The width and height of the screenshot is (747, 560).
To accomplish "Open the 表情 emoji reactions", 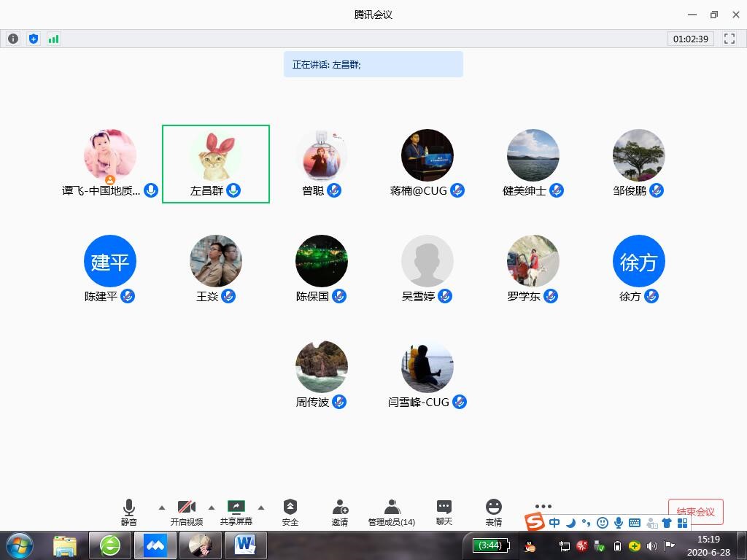I will click(x=494, y=512).
